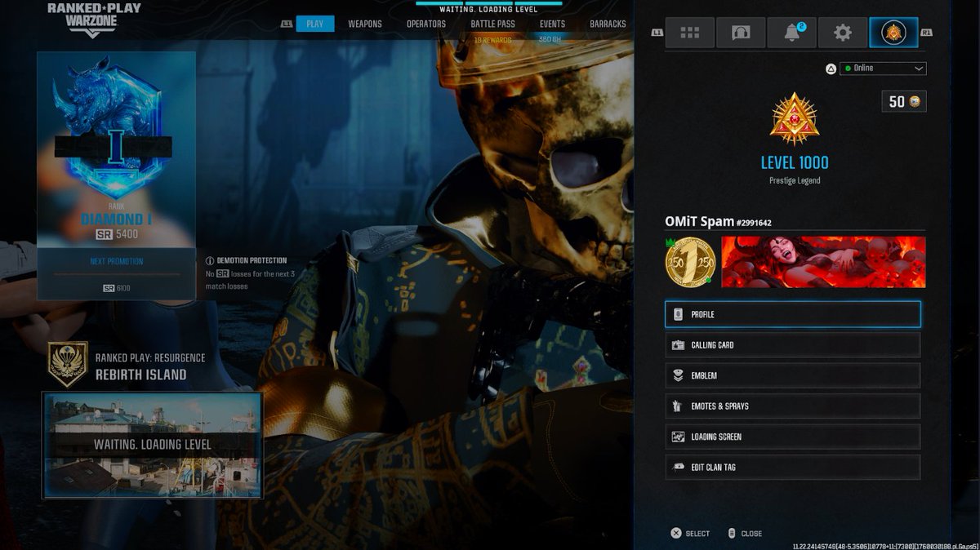Viewport: 980px width, 550px height.
Task: Click the Rebirth Island map thumbnail
Action: click(x=153, y=445)
